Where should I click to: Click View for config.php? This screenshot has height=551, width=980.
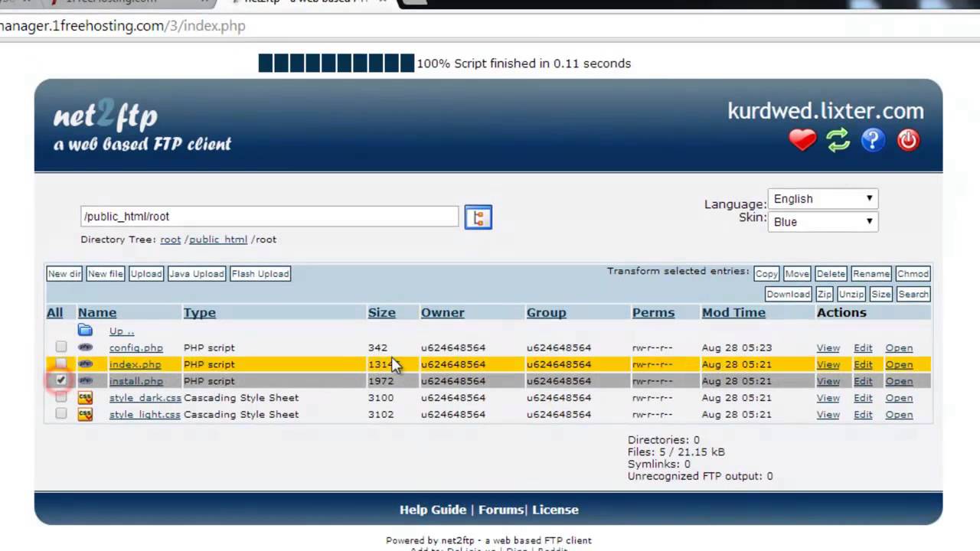tap(828, 347)
